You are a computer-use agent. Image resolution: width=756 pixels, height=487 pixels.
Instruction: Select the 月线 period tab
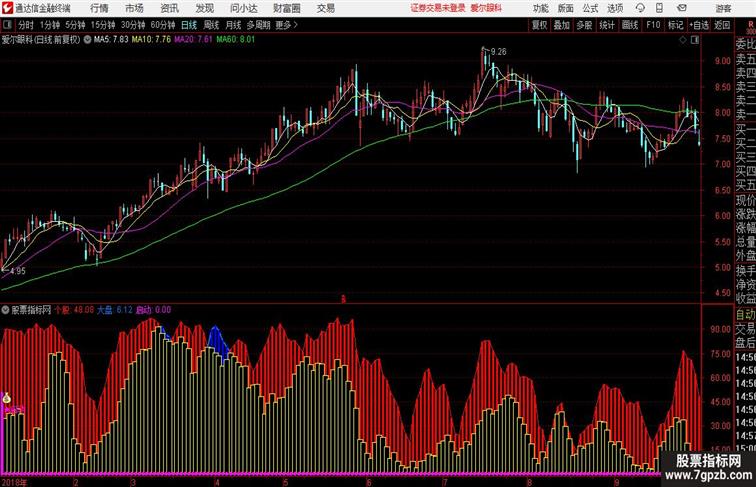coord(233,25)
